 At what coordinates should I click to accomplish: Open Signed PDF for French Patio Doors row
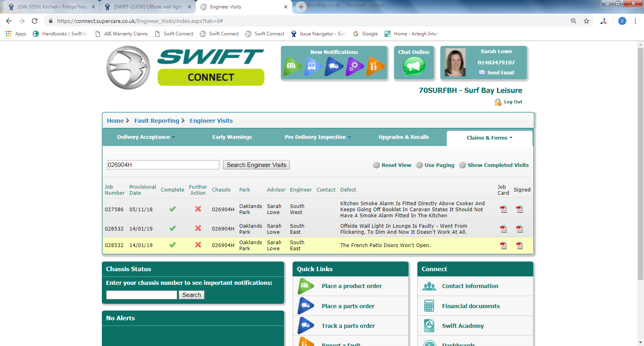pyautogui.click(x=520, y=245)
